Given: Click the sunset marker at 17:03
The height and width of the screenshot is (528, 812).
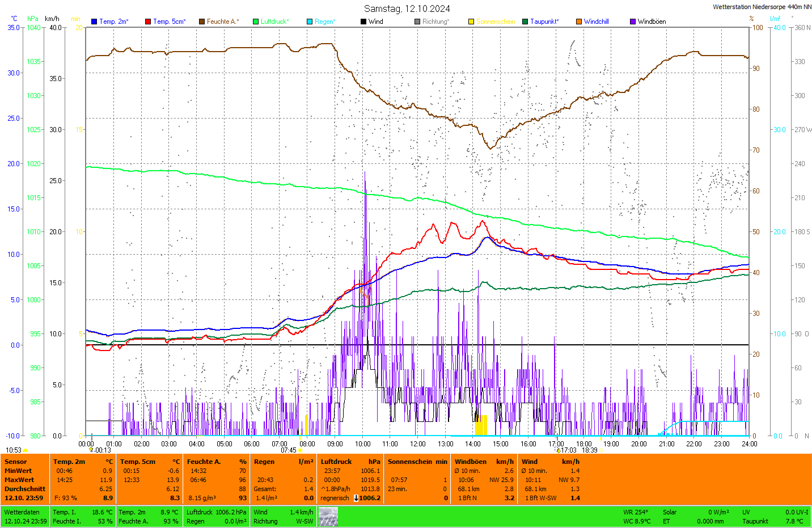Looking at the screenshot, I should [x=558, y=450].
